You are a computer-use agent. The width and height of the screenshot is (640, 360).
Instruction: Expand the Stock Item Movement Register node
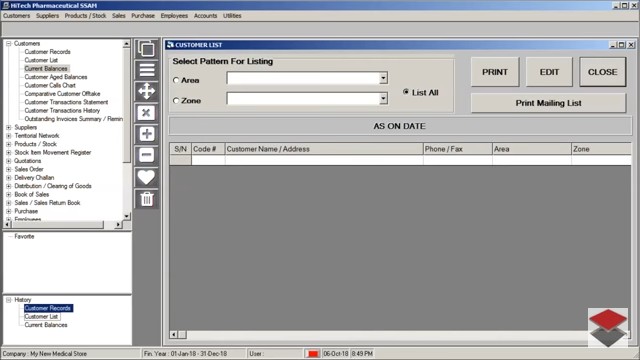click(x=9, y=152)
